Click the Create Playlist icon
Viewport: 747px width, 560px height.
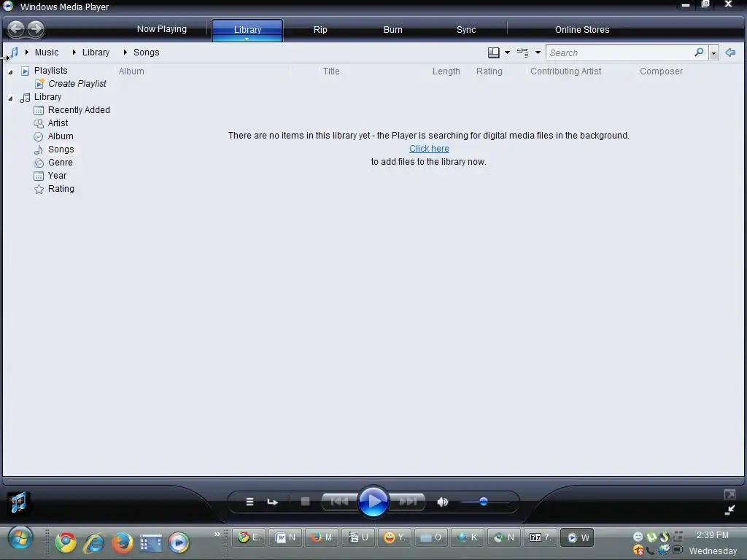point(39,84)
